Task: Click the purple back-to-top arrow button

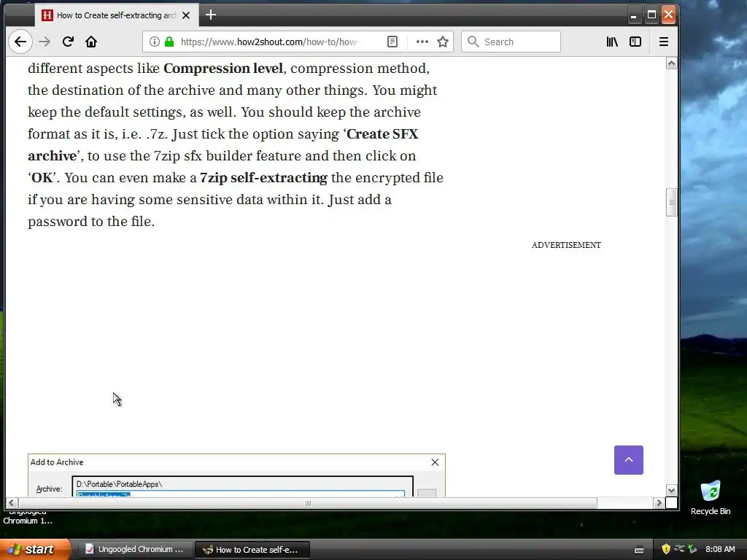Action: pos(628,460)
